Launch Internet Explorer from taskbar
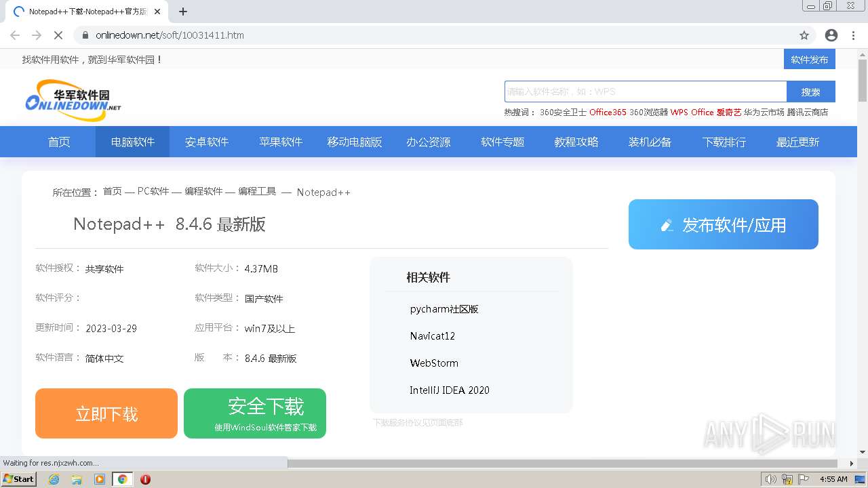Image resolution: width=868 pixels, height=488 pixels. click(x=54, y=479)
